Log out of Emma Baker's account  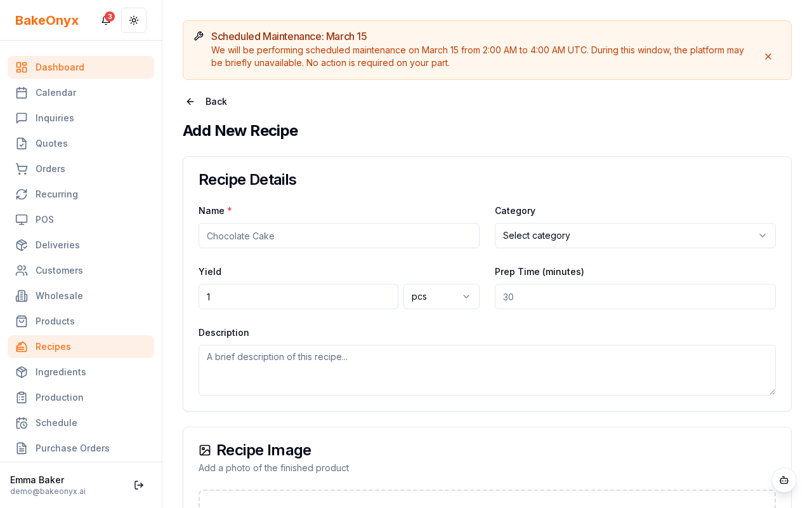pos(139,485)
